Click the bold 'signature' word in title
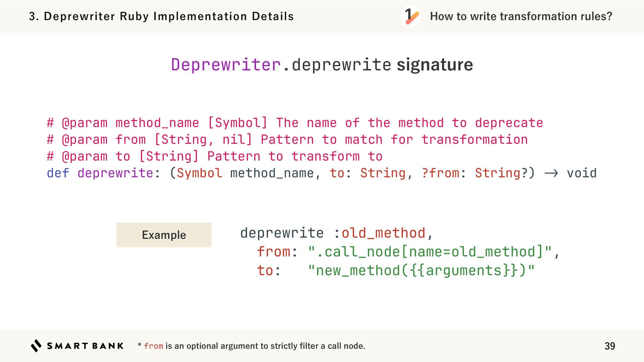 435,64
